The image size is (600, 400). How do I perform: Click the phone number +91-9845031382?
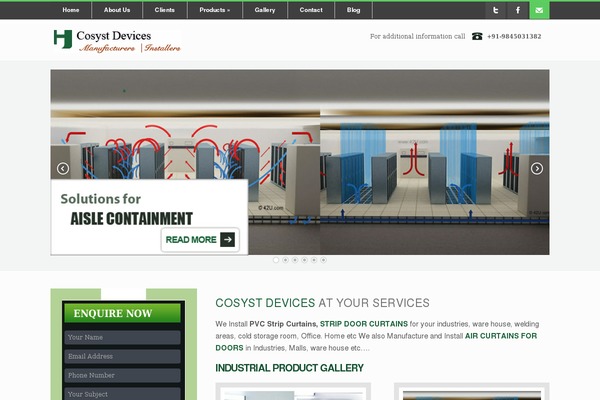click(514, 36)
